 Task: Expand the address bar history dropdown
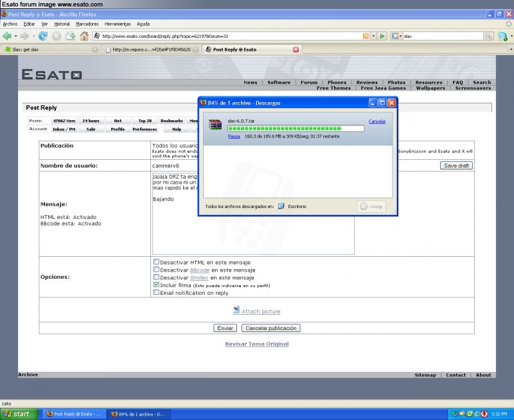(374, 36)
